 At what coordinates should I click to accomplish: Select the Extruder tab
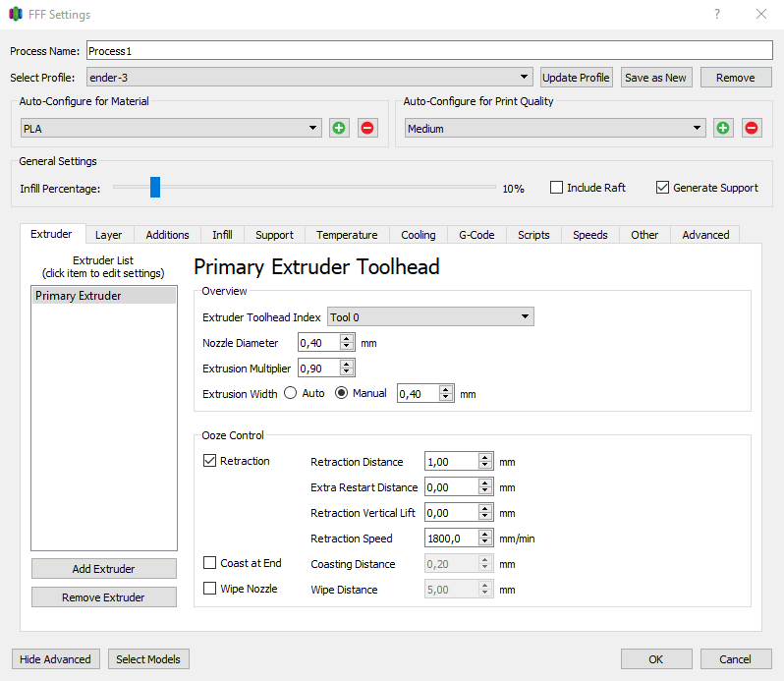coord(51,234)
